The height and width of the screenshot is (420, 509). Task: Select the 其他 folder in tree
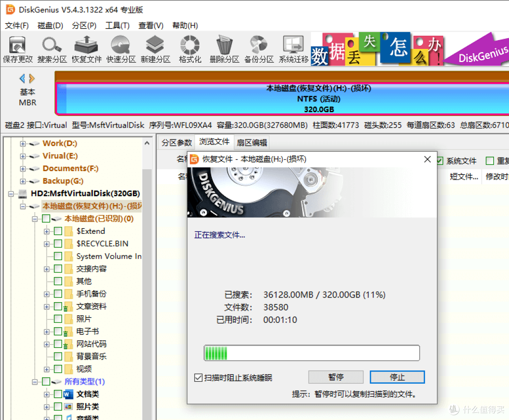click(x=84, y=281)
